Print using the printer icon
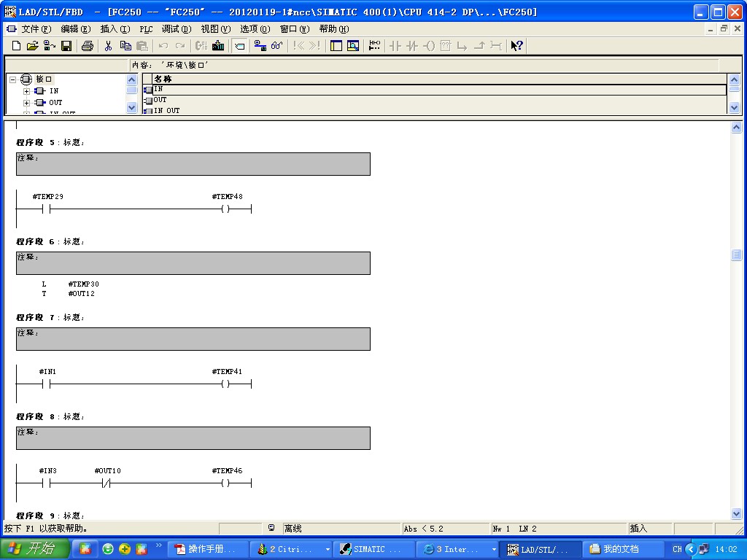The width and height of the screenshot is (747, 560). 88,46
